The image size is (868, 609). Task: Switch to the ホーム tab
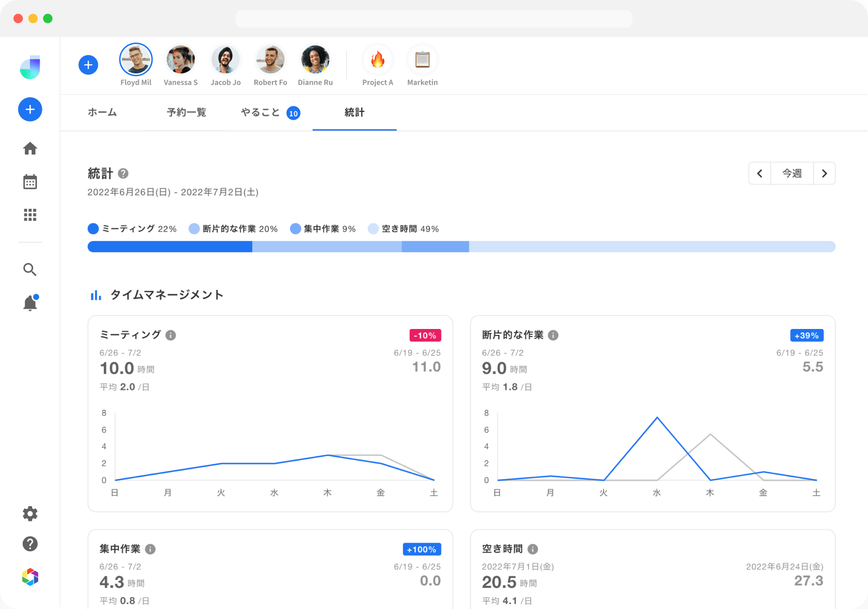[x=102, y=113]
